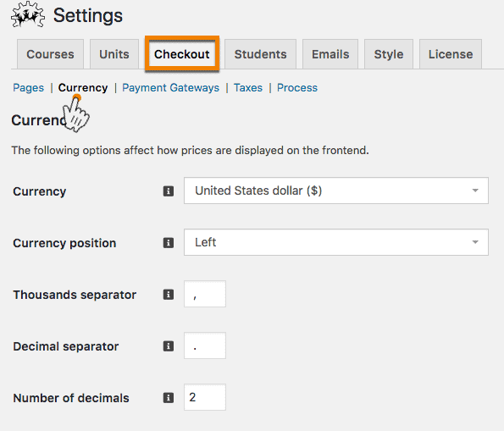504x431 pixels.
Task: Go to the Emails tab
Action: point(330,54)
